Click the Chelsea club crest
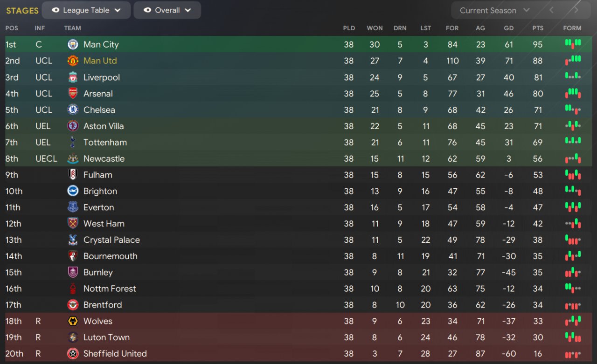The image size is (597, 364). coord(73,110)
